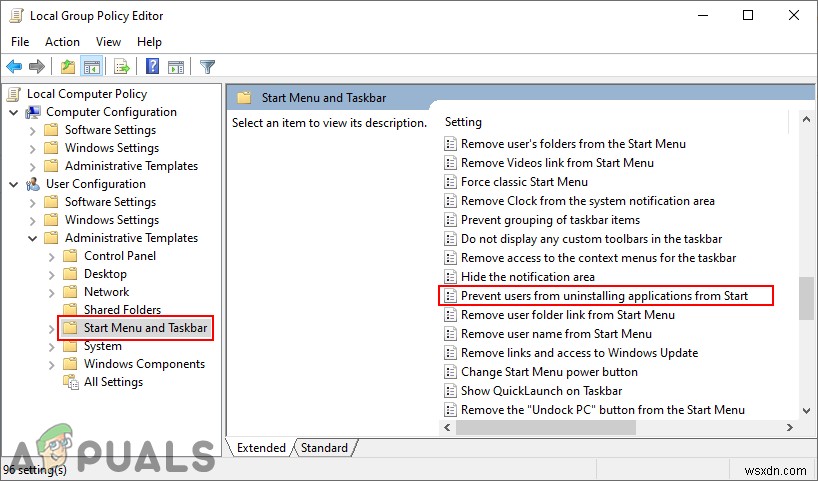The height and width of the screenshot is (481, 818).
Task: Open the File menu
Action: pos(20,42)
